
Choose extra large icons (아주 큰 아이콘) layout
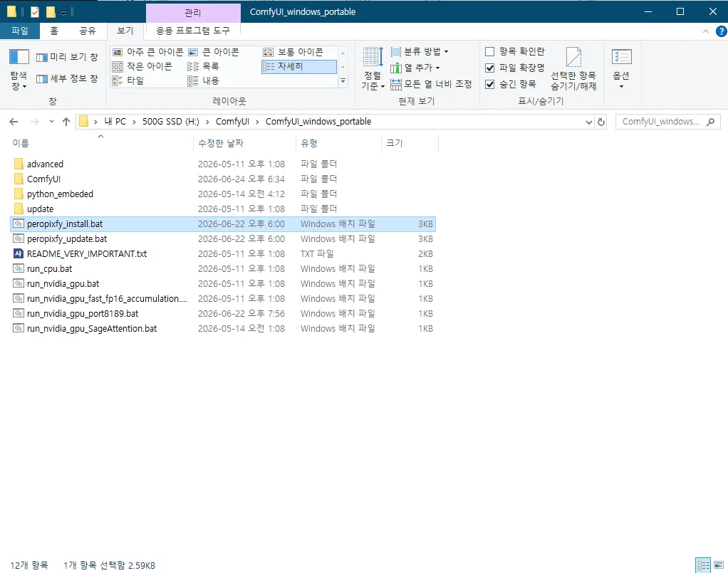pos(148,52)
